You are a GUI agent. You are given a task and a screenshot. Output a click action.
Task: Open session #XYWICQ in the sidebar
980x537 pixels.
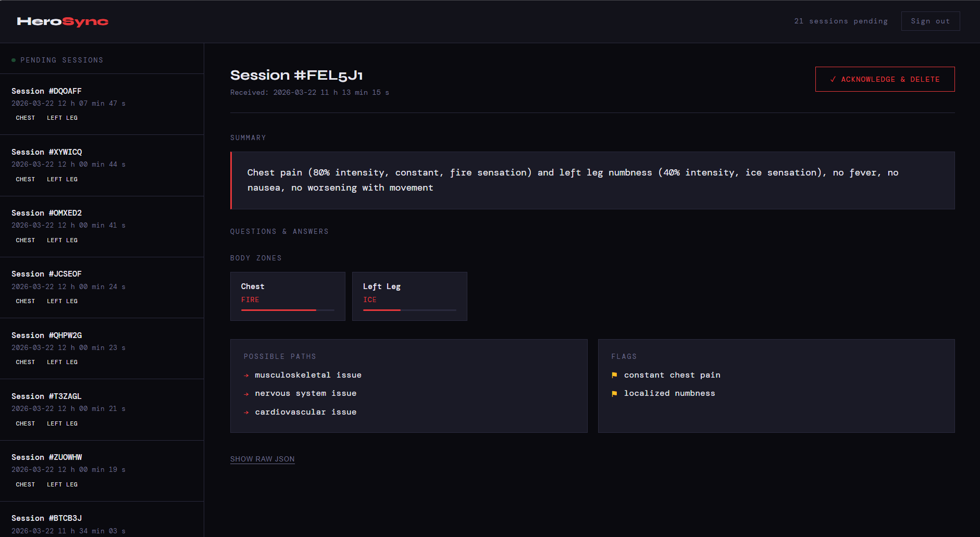click(x=102, y=165)
